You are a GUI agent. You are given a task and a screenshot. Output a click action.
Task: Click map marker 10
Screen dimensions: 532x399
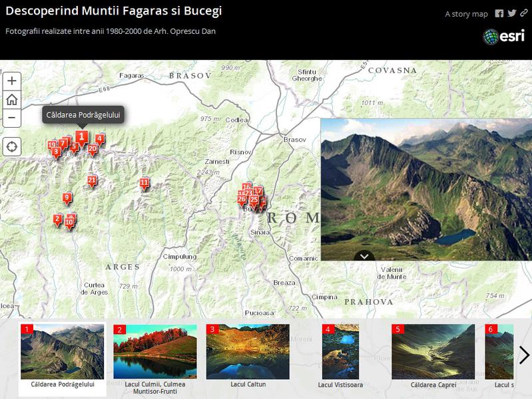69,223
